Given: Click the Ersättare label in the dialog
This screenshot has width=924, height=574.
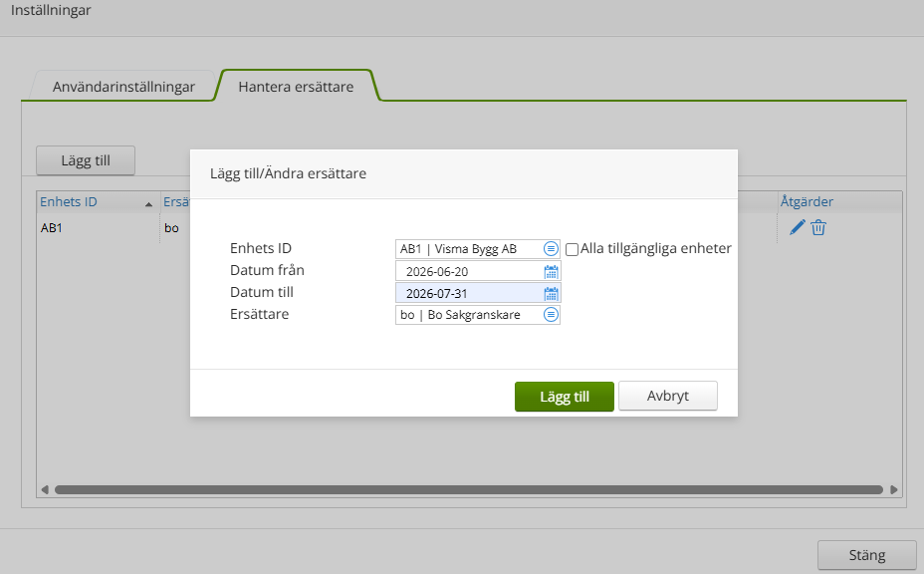Looking at the screenshot, I should [x=259, y=314].
